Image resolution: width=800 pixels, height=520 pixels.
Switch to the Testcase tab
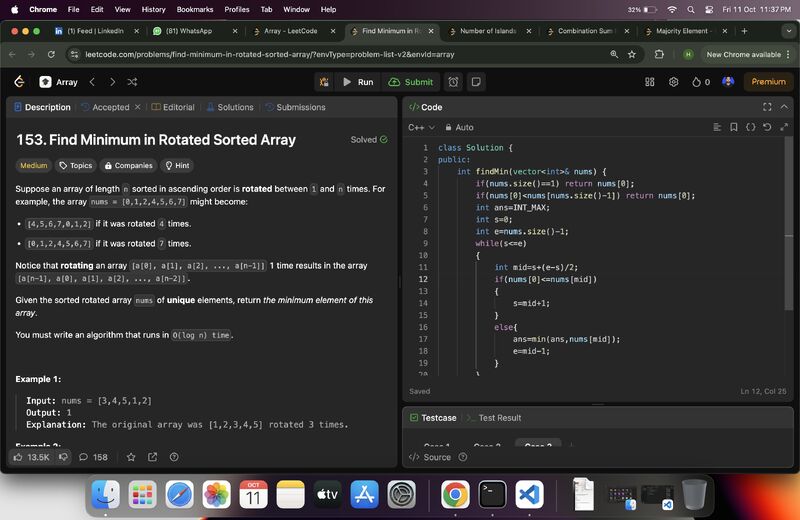point(433,418)
